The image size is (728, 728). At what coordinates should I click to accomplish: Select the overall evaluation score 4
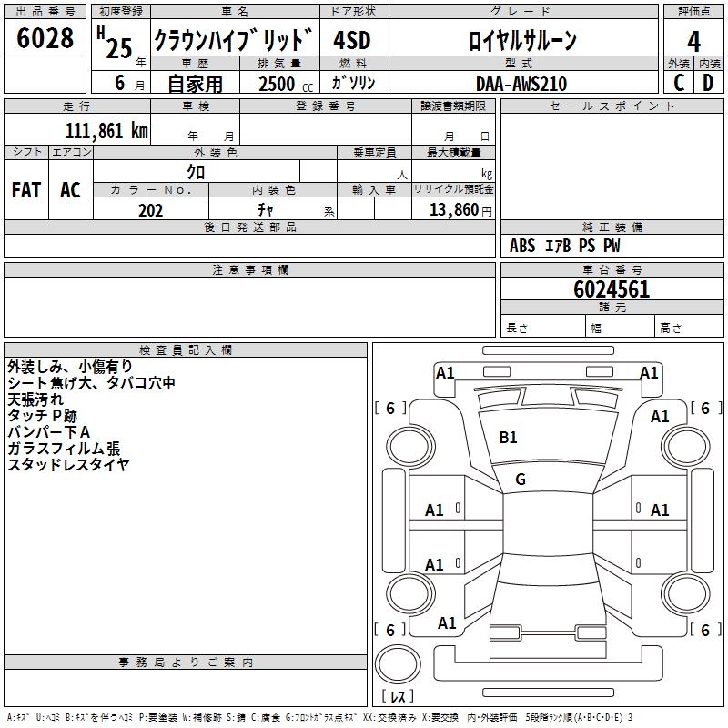[x=693, y=41]
